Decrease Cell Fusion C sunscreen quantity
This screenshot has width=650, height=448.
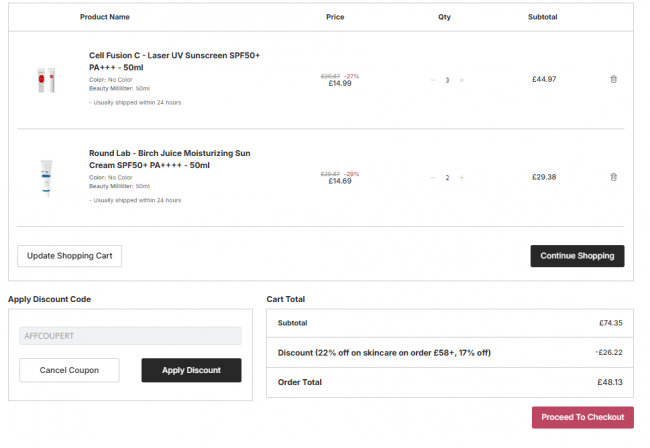433,80
